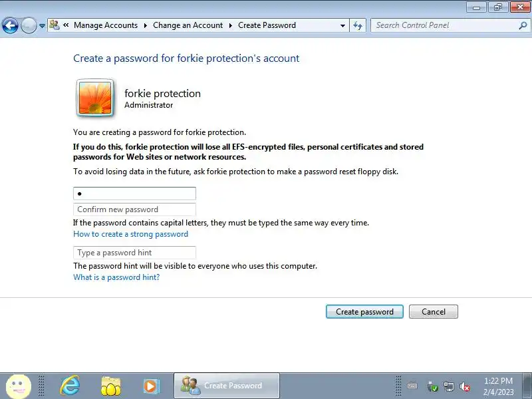532x399 pixels.
Task: Go back with the blue Back arrow
Action: [10, 25]
